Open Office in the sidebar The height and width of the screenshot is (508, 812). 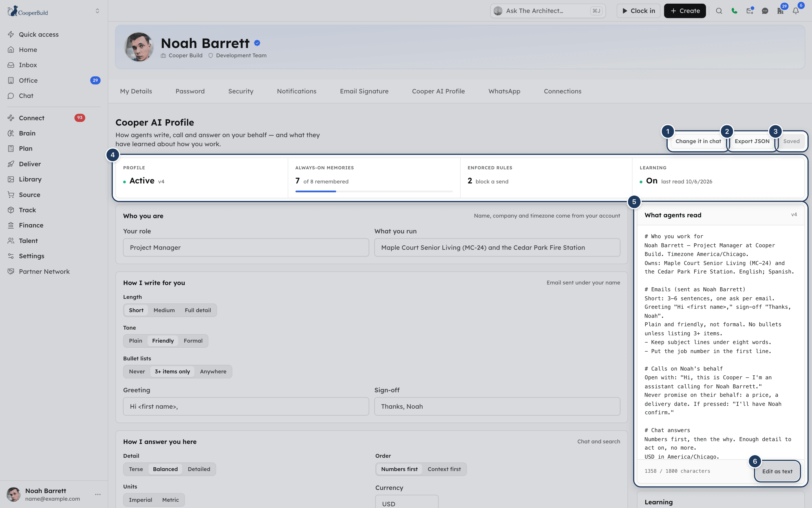point(54,80)
